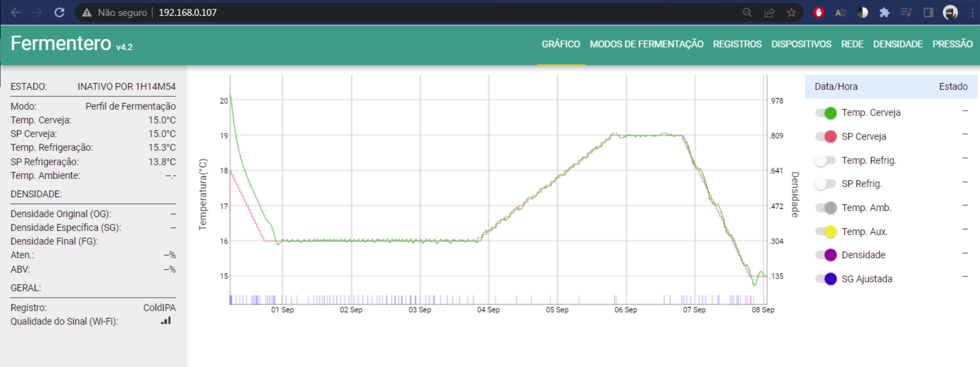Open the PRESSÃO tab
The height and width of the screenshot is (367, 980).
[x=952, y=44]
